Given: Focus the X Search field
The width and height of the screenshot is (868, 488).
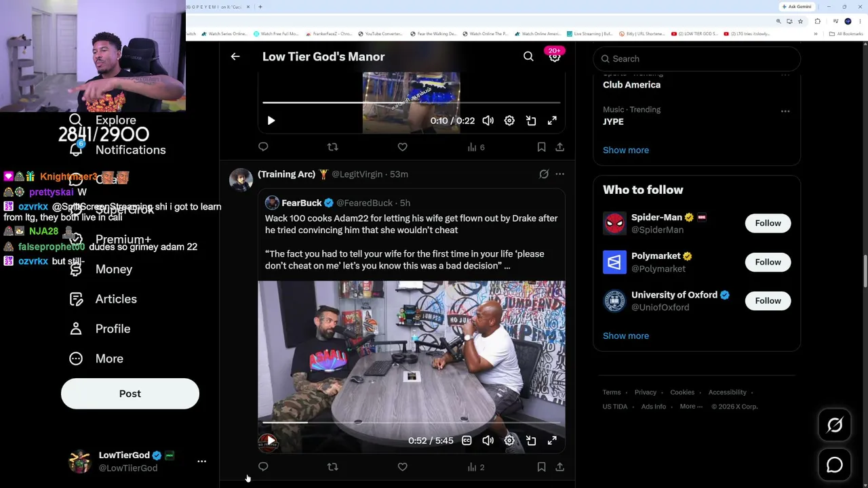Looking at the screenshot, I should tap(696, 59).
